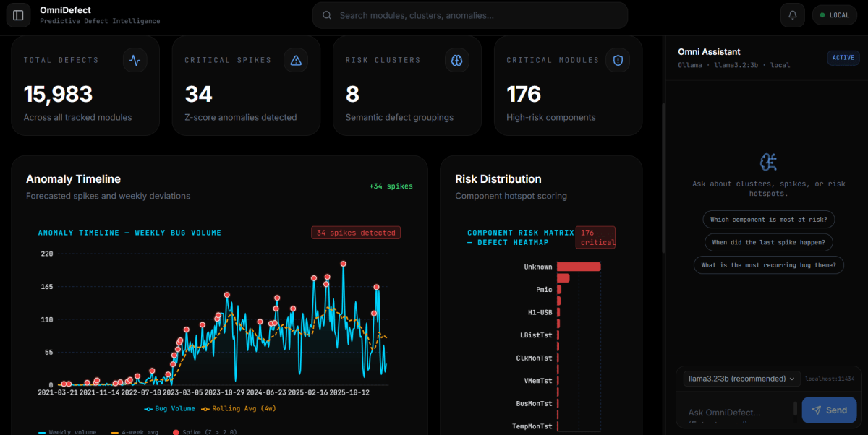Viewport: 868px width, 435px height.
Task: Click the Unknown bar in risk matrix
Action: (579, 267)
